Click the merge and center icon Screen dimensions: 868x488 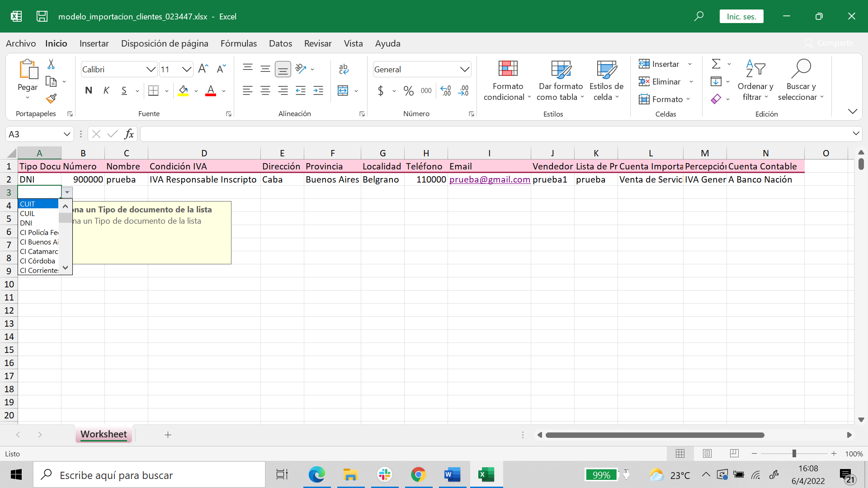click(x=343, y=90)
